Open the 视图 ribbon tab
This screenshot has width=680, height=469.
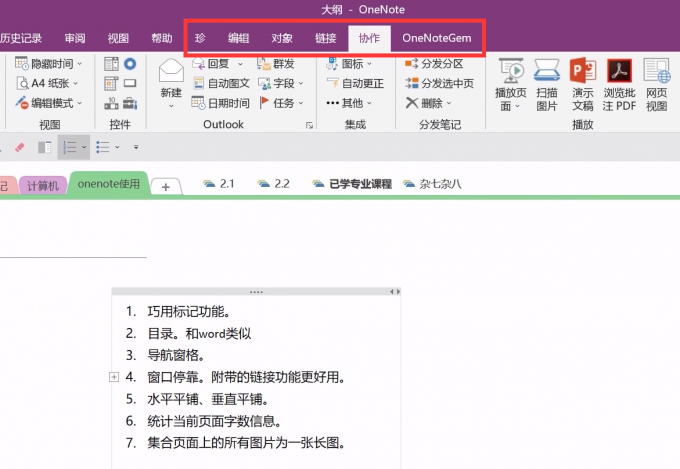pos(118,38)
